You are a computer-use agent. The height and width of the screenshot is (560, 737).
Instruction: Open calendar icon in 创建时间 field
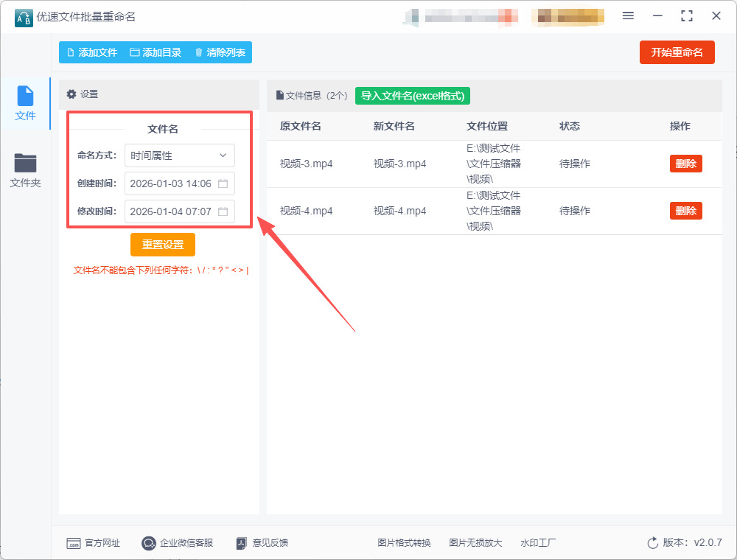tap(223, 183)
